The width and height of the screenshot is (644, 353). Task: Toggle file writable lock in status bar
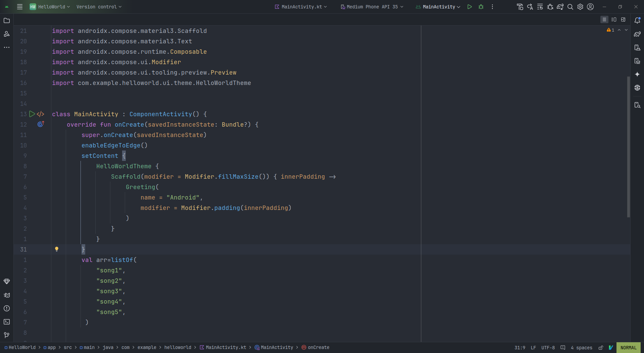click(x=601, y=348)
